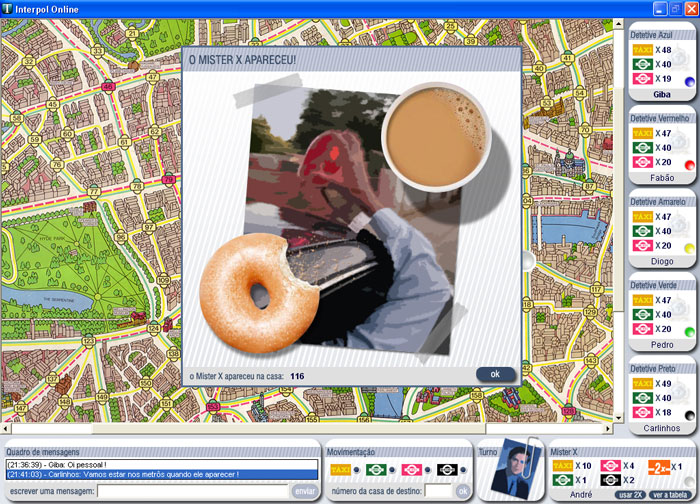This screenshot has height=504, width=700.
Task: Click the TAXI icon in Detetive Azul panel
Action: point(642,49)
